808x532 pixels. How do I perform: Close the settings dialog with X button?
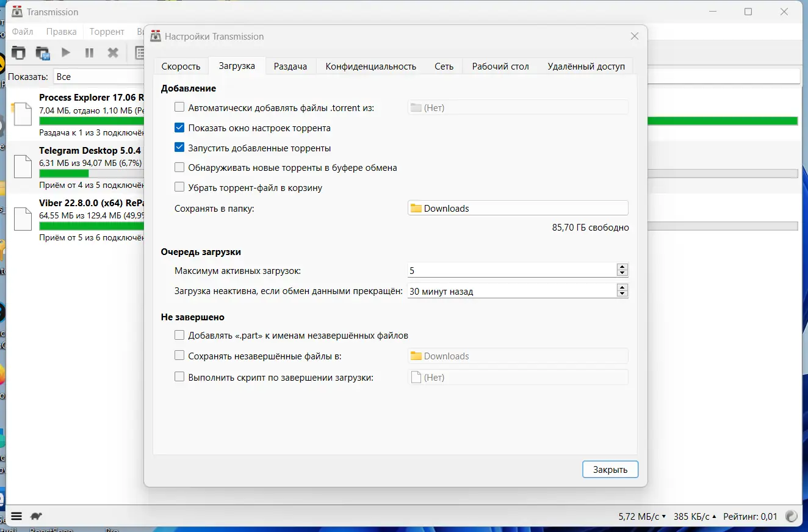point(635,37)
